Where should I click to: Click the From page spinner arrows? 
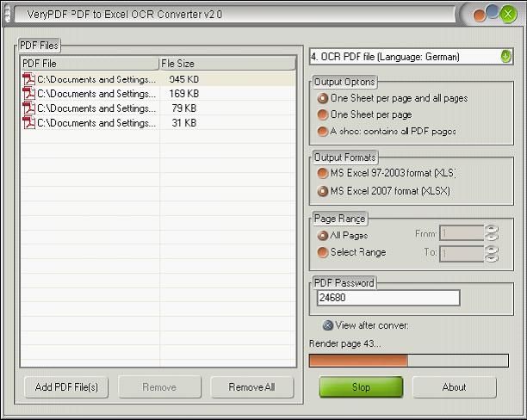coord(492,233)
